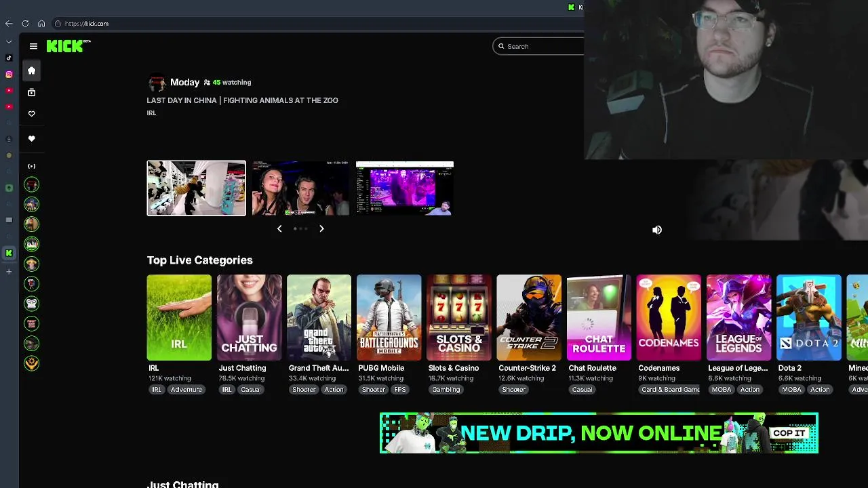The width and height of the screenshot is (868, 488).
Task: Click the Top Live Categories heading
Action: (199, 260)
